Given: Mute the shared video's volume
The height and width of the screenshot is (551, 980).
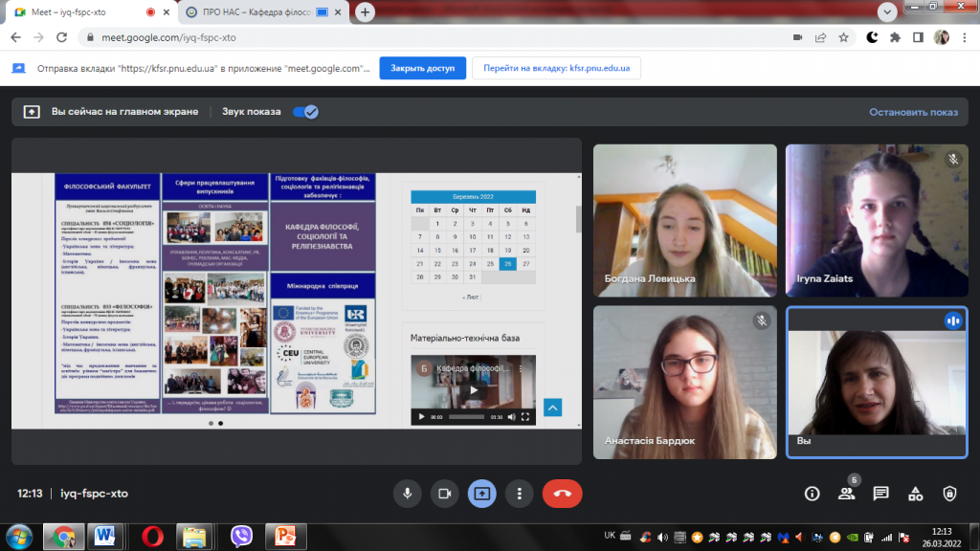Looking at the screenshot, I should tap(511, 417).
